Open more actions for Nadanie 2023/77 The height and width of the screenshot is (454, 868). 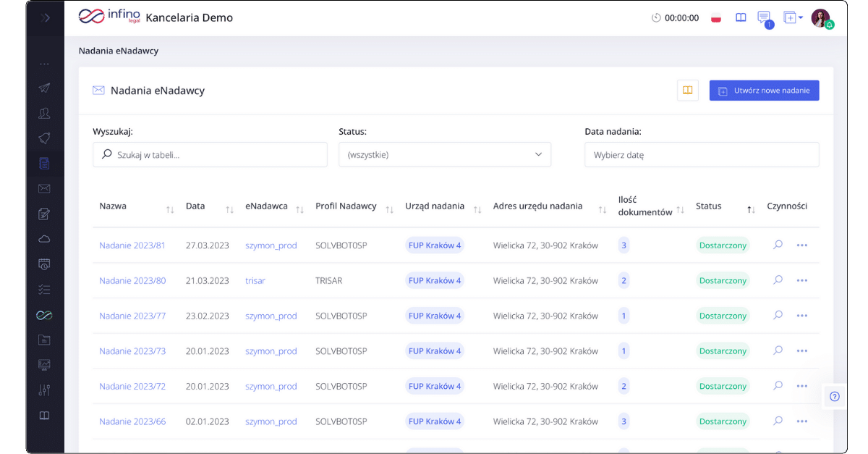tap(801, 316)
